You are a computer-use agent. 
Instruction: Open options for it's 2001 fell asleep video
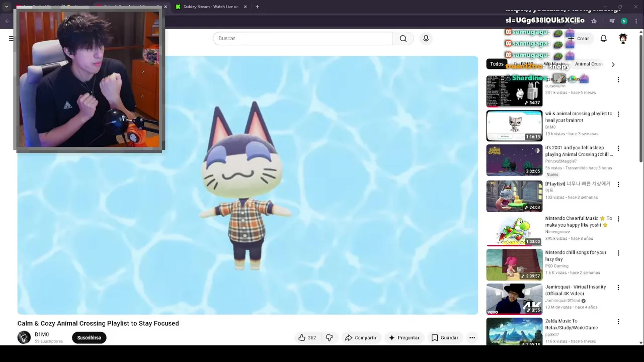[x=618, y=148]
